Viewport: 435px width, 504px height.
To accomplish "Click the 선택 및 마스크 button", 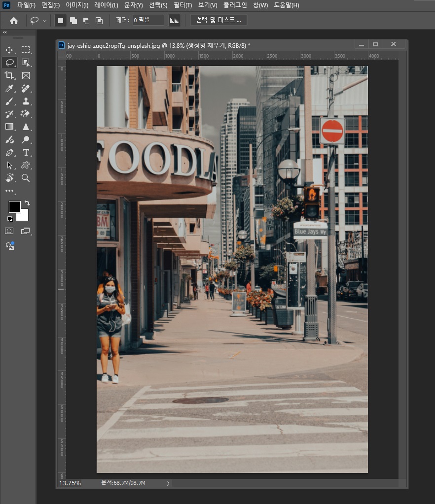I will point(219,20).
